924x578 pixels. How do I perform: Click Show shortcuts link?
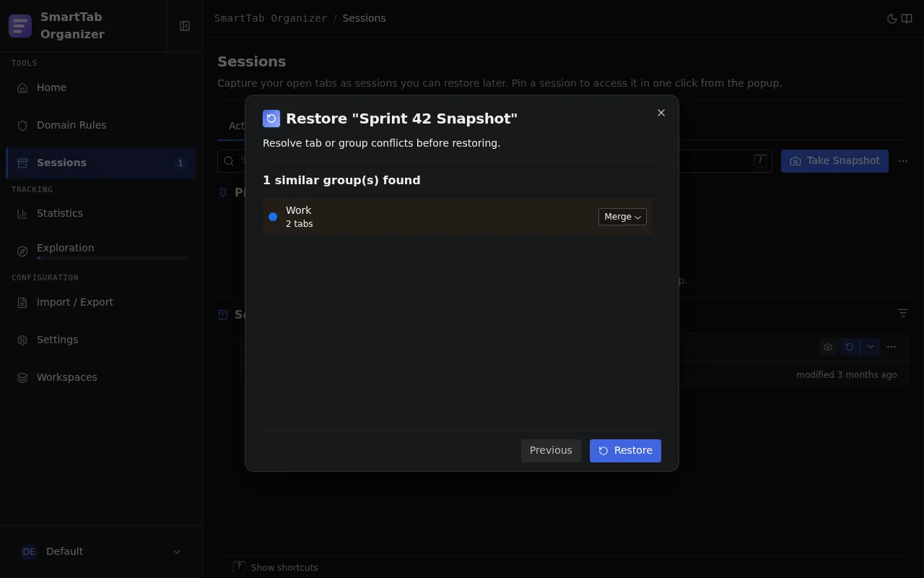coord(284,568)
